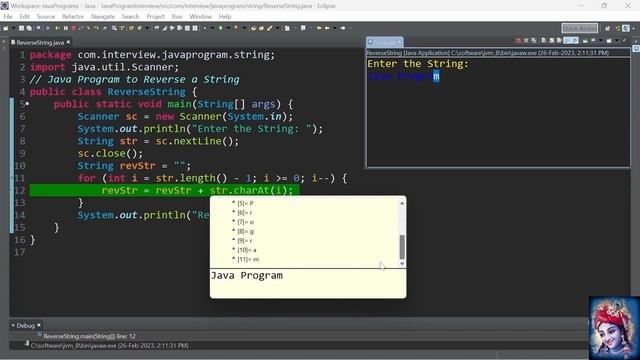Click the New file toolbar icon
The width and height of the screenshot is (640, 360).
click(6, 28)
